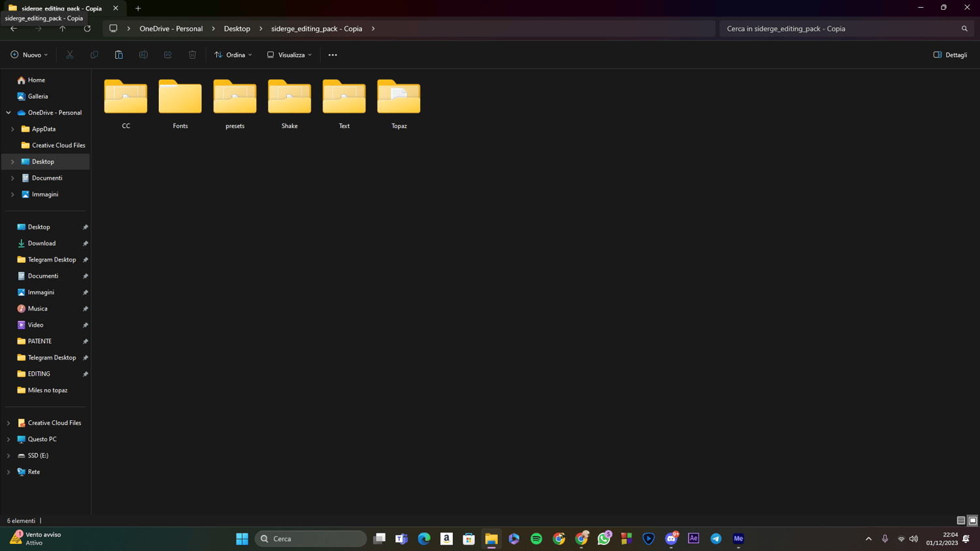Screen dimensions: 980x551
Task: Open Microsoft Teams from the taskbar
Action: (x=402, y=539)
